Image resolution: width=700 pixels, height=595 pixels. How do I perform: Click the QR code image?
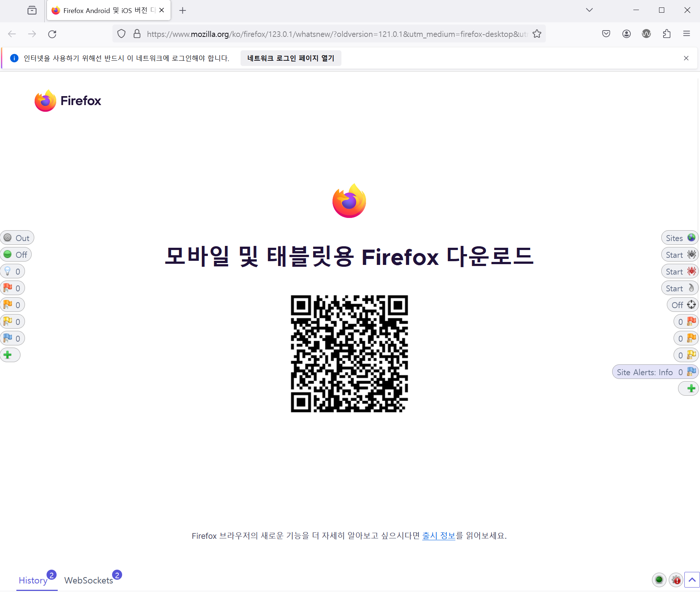[349, 354]
